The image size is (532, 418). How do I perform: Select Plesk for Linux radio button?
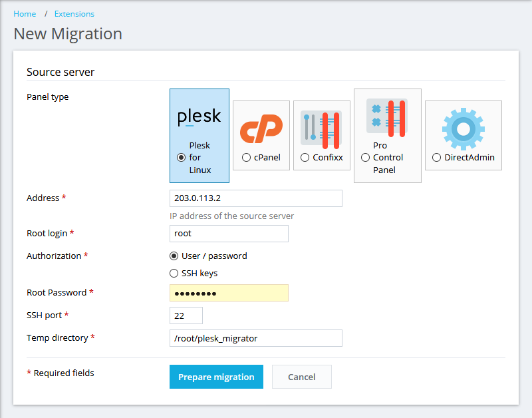coord(181,158)
